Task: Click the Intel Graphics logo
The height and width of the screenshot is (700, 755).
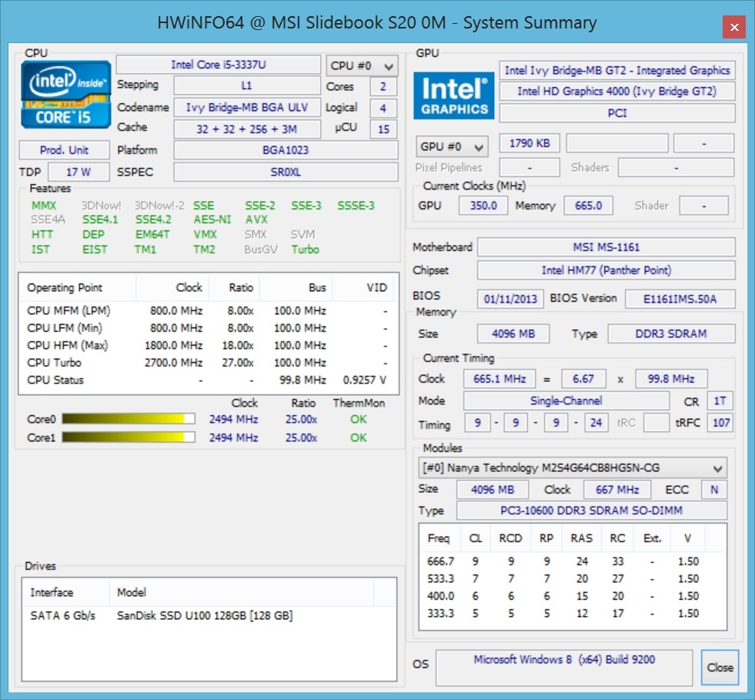Action: tap(454, 95)
